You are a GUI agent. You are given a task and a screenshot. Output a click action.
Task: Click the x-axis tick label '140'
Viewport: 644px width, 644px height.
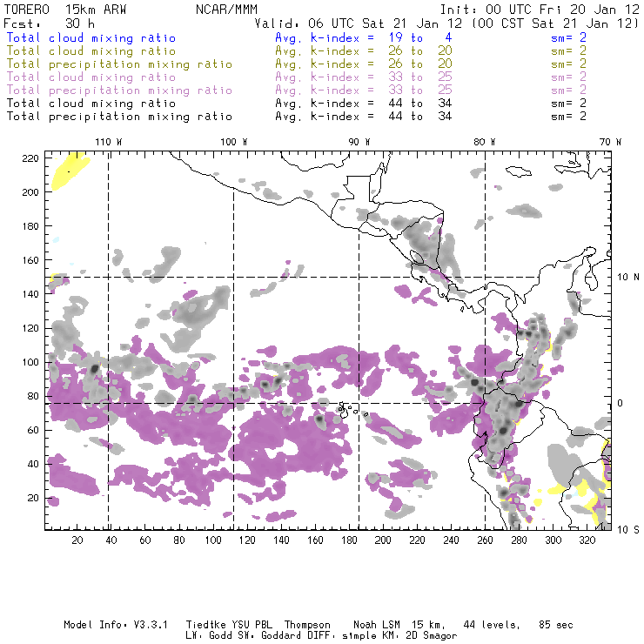pyautogui.click(x=281, y=540)
